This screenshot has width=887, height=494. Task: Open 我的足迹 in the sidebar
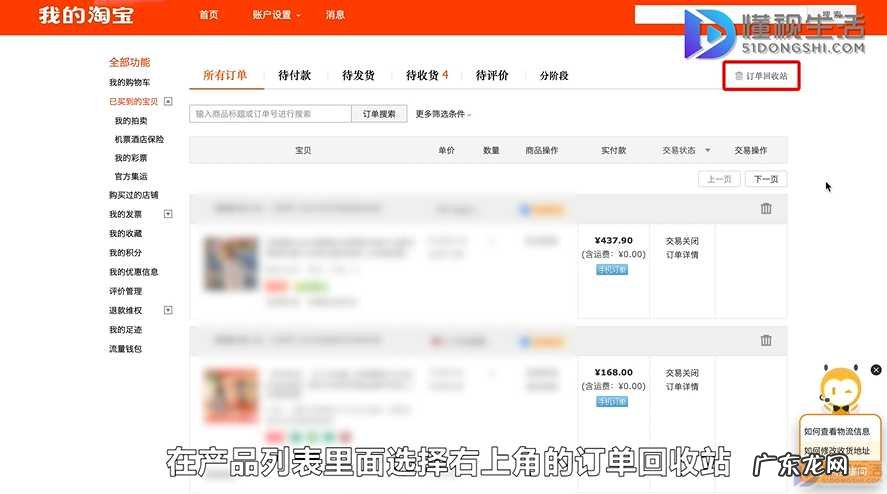coord(126,330)
